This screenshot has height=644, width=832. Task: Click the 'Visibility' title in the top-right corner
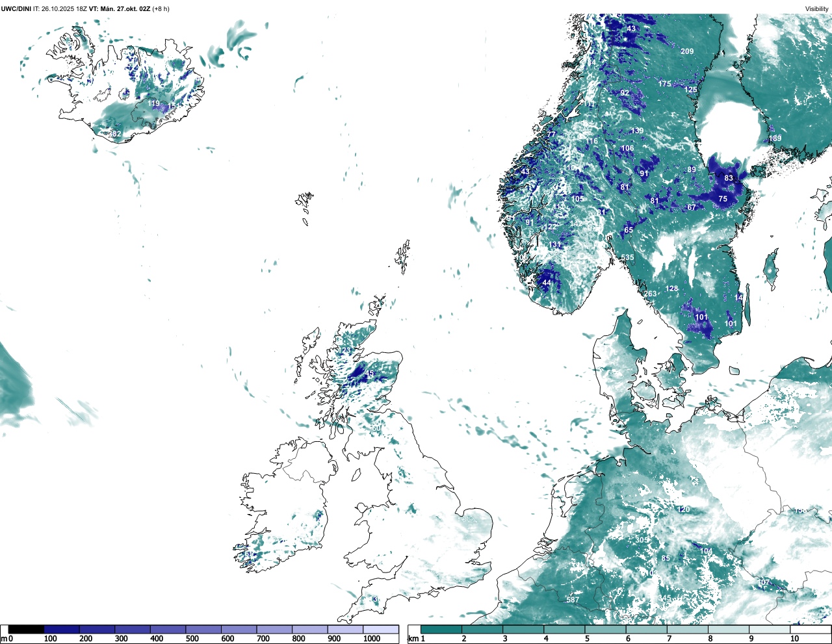(816, 8)
